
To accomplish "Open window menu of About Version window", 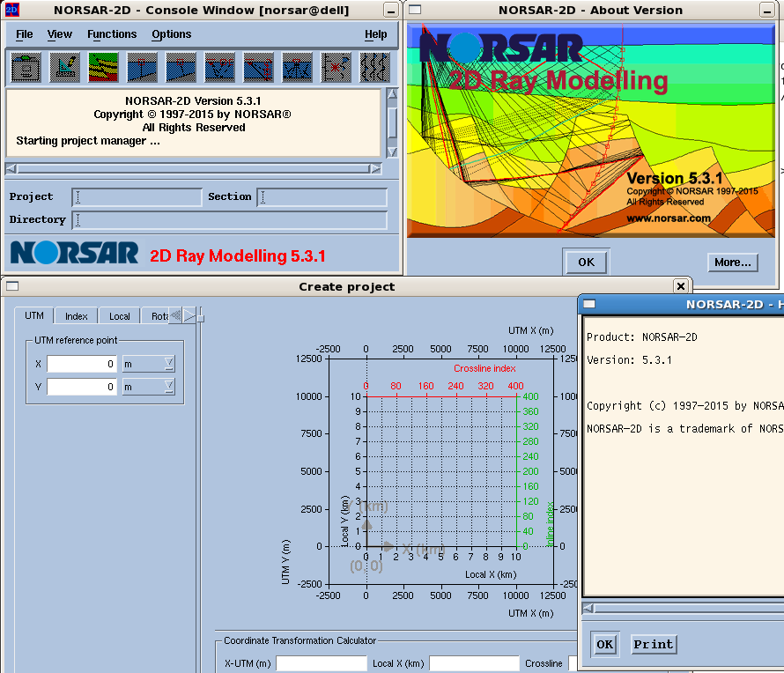I will pyautogui.click(x=415, y=10).
